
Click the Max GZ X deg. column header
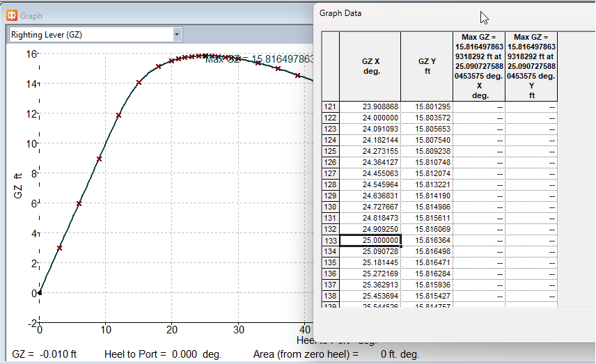coord(479,67)
